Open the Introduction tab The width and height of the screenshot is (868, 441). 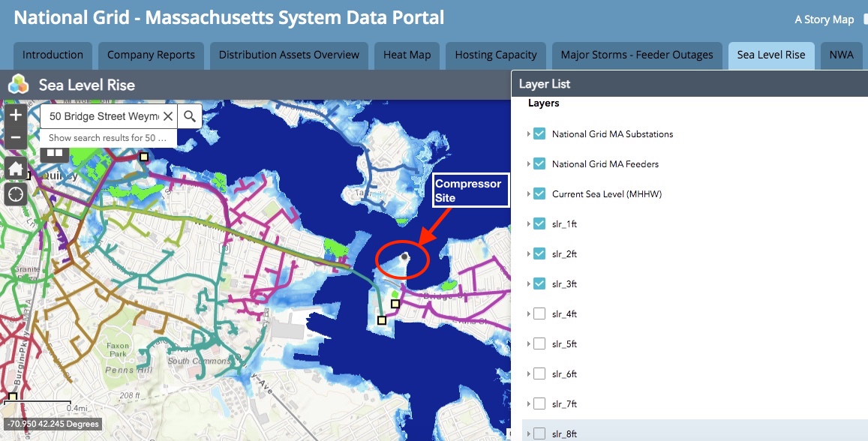53,55
